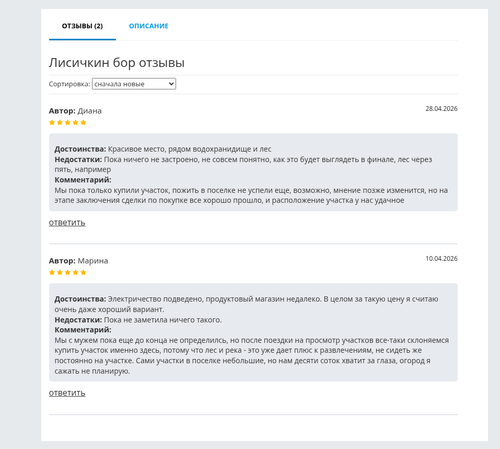Reply to Марина's review via ответить
This screenshot has height=449, width=500.
click(x=67, y=393)
